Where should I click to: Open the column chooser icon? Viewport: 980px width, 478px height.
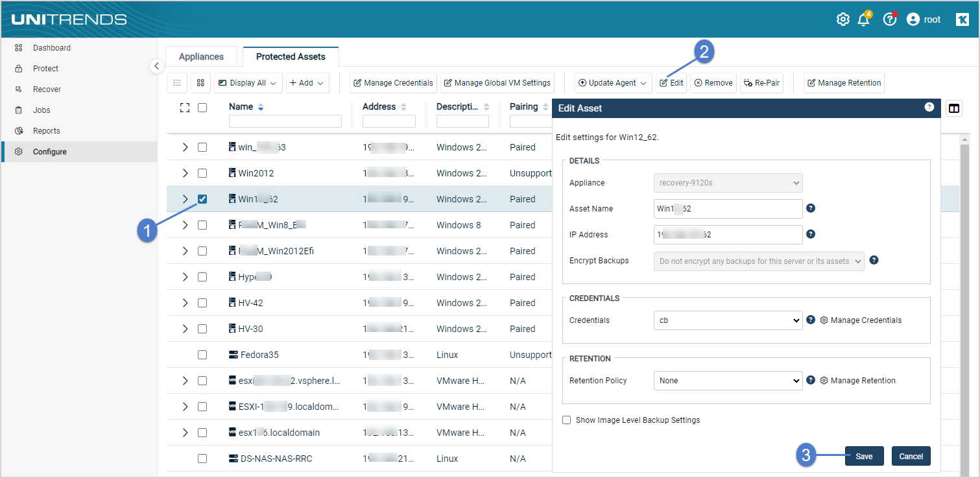(x=954, y=108)
